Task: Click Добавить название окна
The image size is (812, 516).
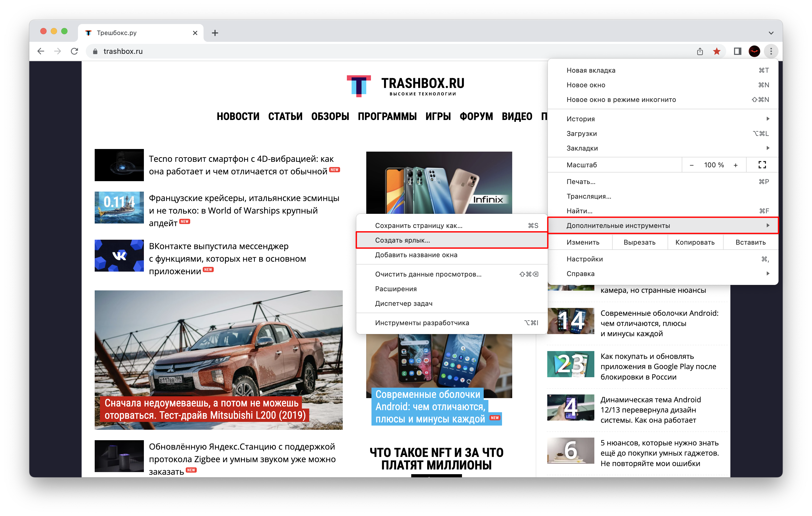Action: 452,255
